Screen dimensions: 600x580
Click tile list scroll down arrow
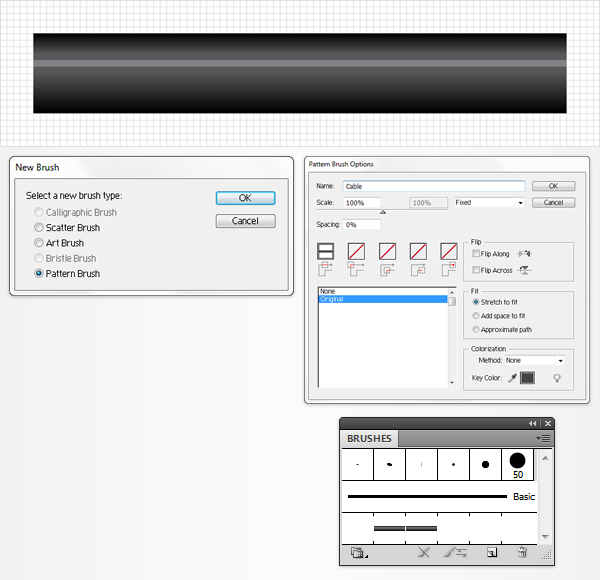click(x=452, y=383)
